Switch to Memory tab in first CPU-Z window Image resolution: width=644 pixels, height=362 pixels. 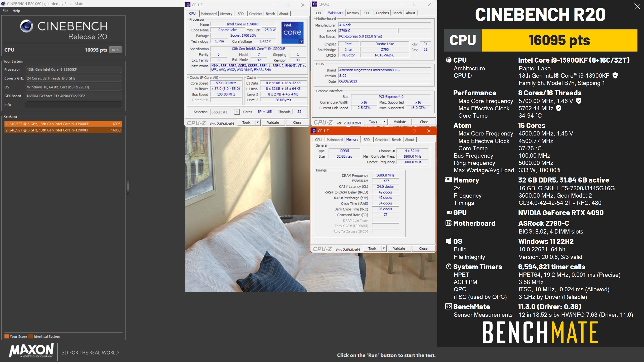(226, 14)
